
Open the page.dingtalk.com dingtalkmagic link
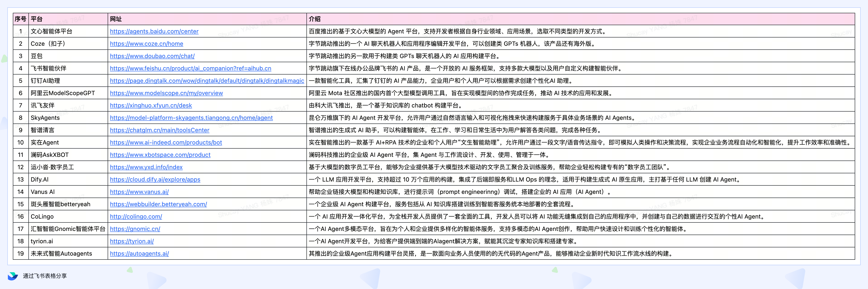[207, 81]
